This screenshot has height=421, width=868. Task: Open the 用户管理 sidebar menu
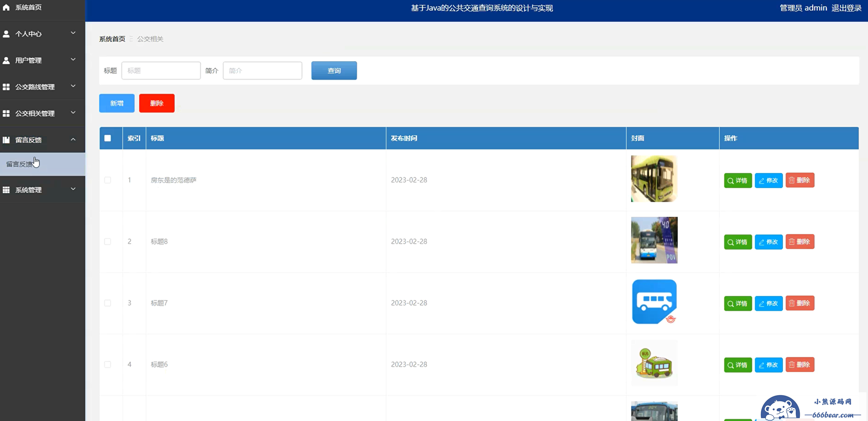click(x=42, y=60)
